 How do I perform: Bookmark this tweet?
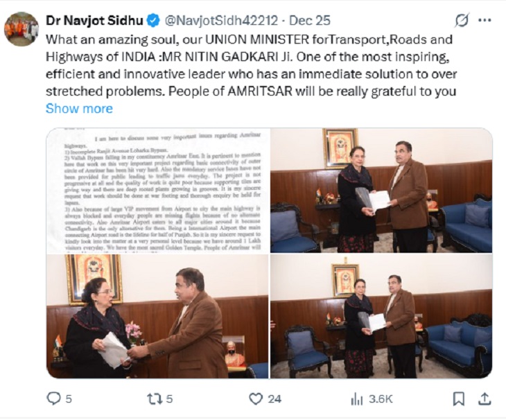[458, 399]
